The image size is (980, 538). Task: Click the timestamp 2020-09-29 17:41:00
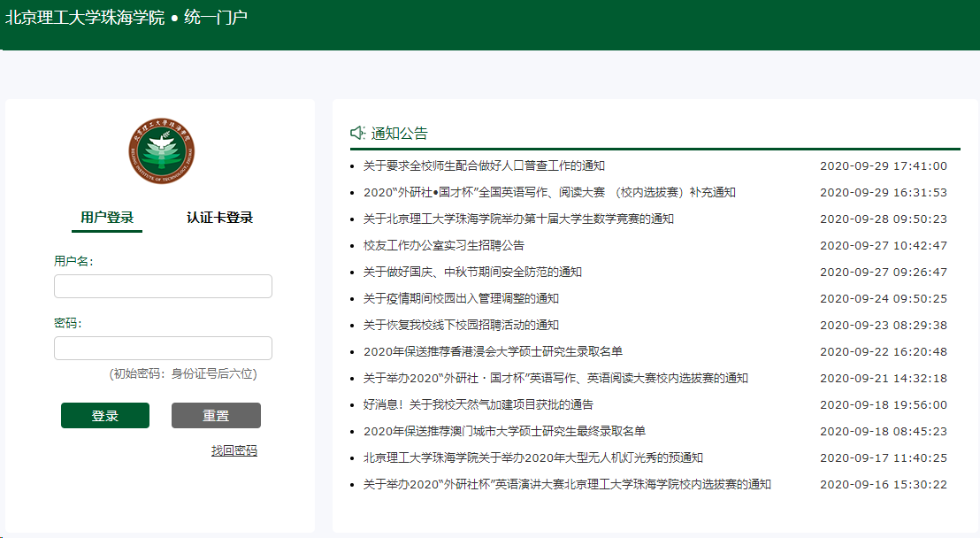click(884, 165)
